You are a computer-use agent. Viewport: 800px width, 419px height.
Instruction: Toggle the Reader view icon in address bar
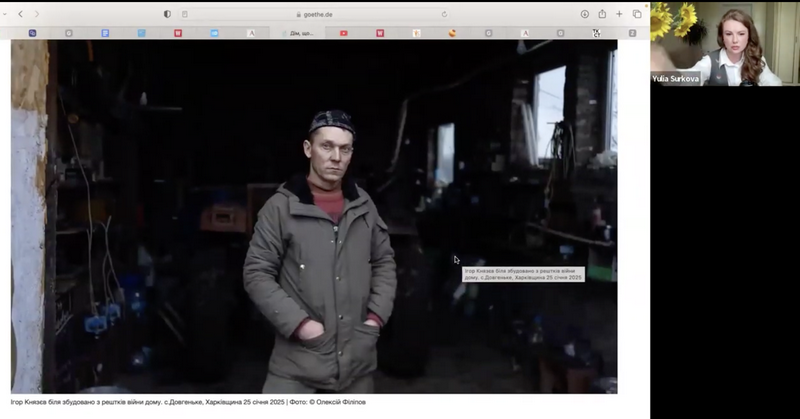click(184, 14)
